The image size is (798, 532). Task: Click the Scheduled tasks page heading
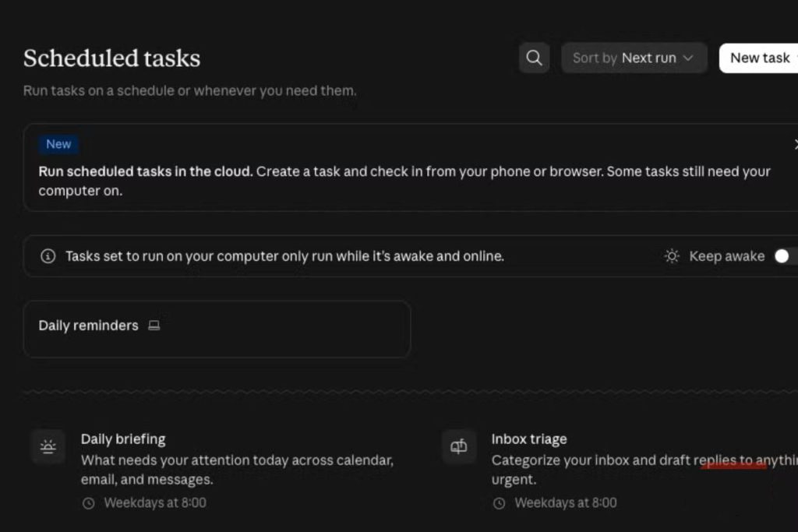tap(112, 58)
